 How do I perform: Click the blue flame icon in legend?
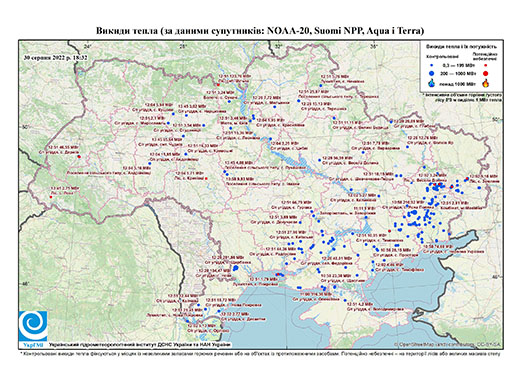[432, 83]
